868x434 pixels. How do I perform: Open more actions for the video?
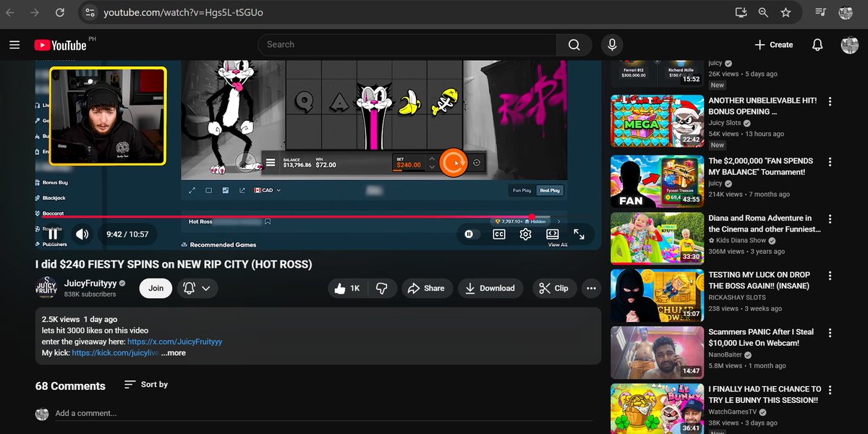pyautogui.click(x=592, y=288)
